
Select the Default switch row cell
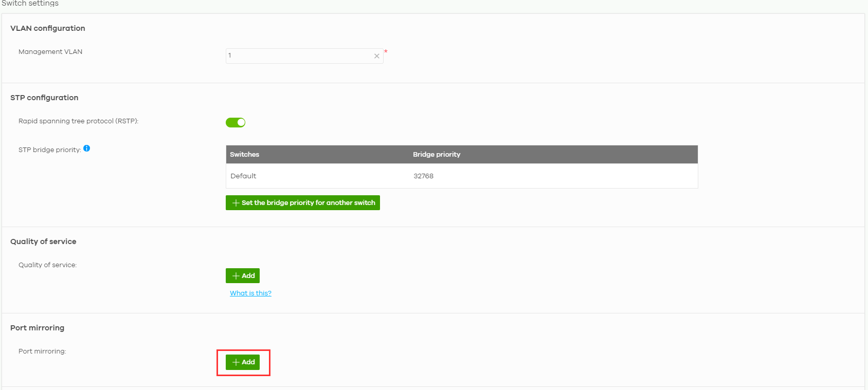point(243,176)
